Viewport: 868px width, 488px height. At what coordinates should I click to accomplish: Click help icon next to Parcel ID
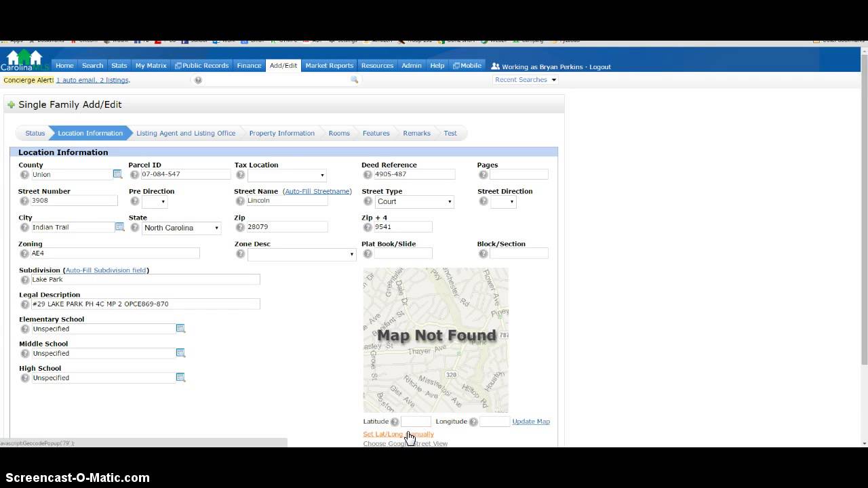pyautogui.click(x=134, y=175)
